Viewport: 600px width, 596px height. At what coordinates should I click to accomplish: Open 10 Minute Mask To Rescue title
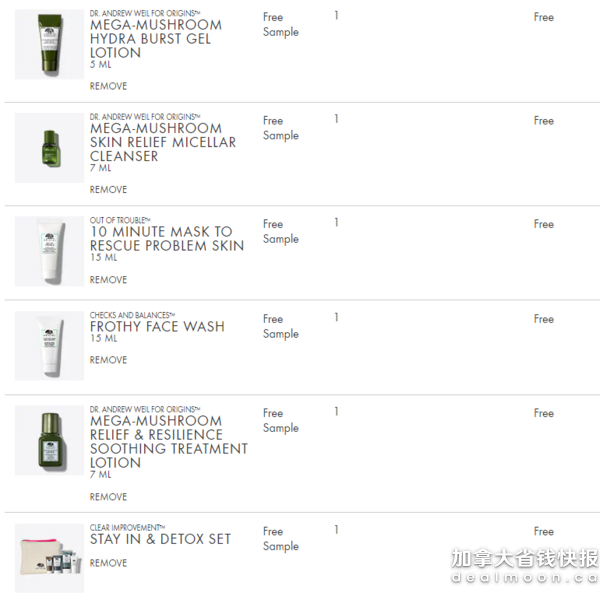[167, 238]
